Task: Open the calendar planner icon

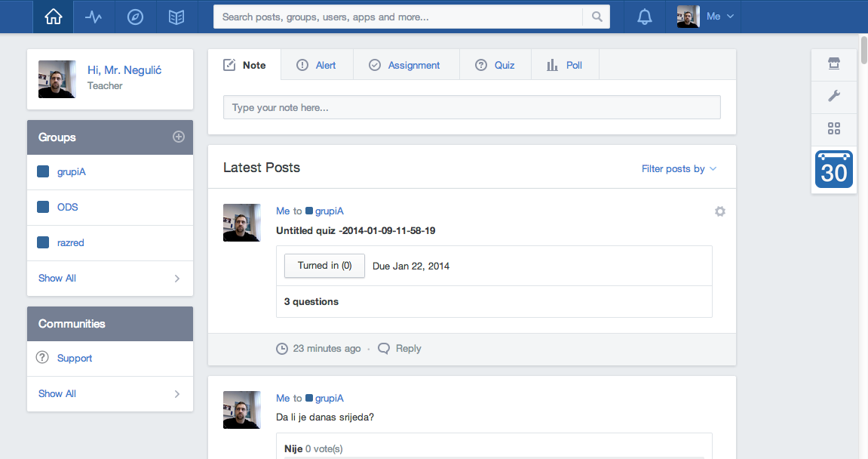Action: pyautogui.click(x=833, y=169)
